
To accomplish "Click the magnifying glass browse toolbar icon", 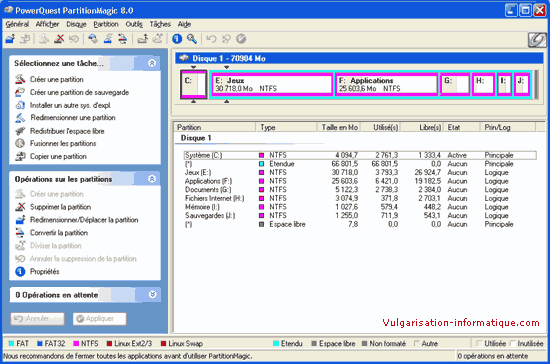I will (x=192, y=39).
